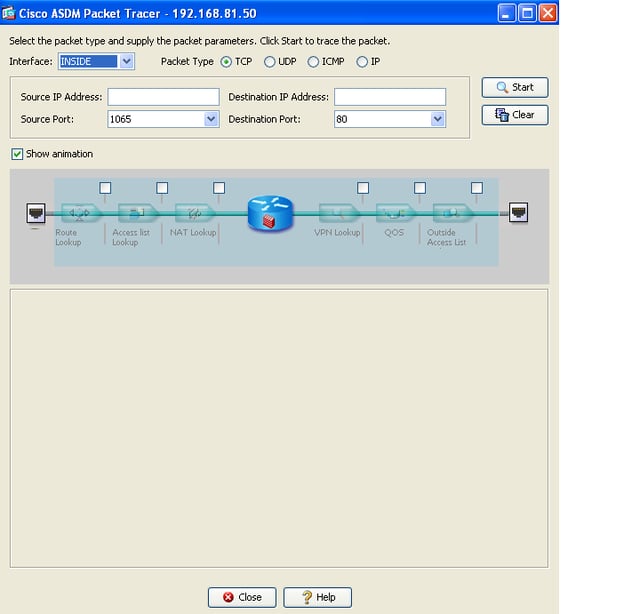Viewport: 640px width, 614px height.
Task: Select the TCP packet type
Action: click(226, 62)
